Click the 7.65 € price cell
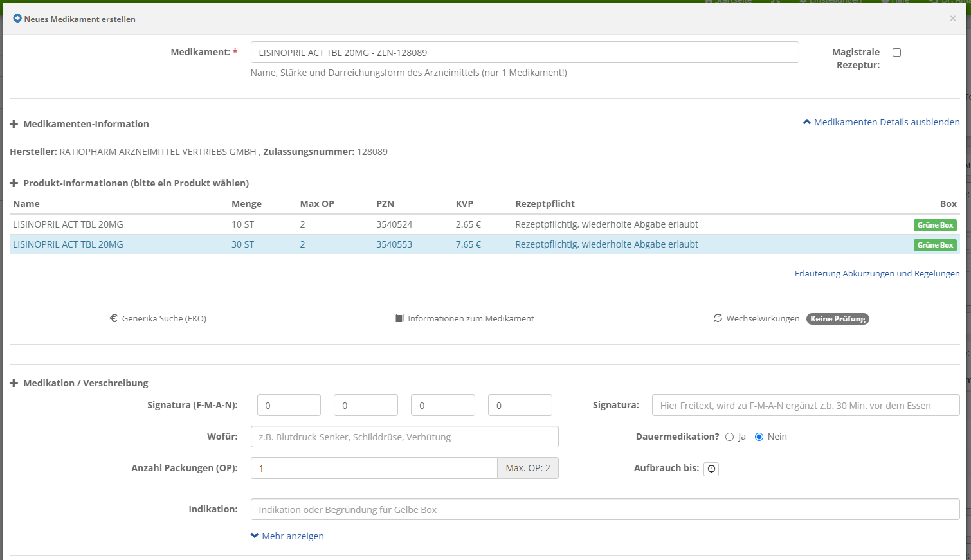 pos(468,244)
